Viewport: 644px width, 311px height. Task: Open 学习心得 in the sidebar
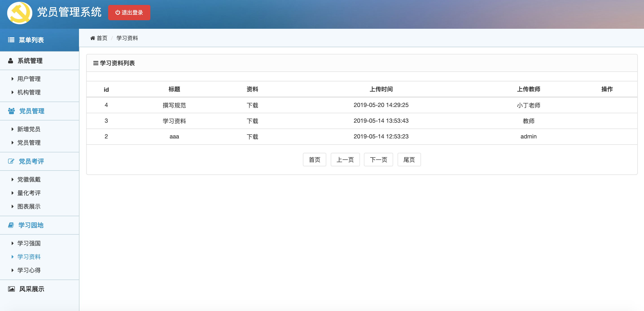pyautogui.click(x=29, y=270)
